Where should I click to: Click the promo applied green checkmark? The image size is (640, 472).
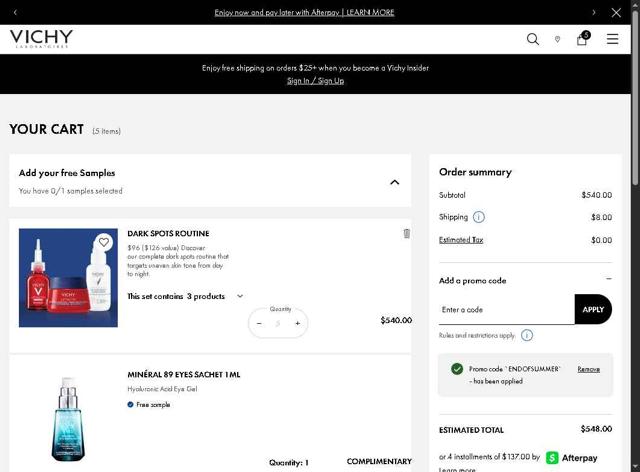(x=457, y=369)
